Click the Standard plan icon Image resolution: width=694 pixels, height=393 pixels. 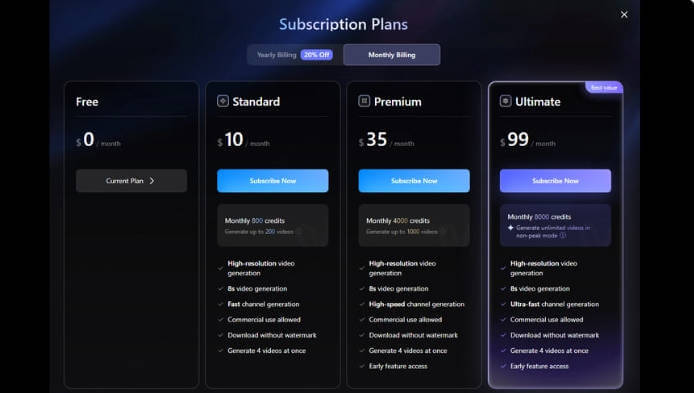coord(223,101)
